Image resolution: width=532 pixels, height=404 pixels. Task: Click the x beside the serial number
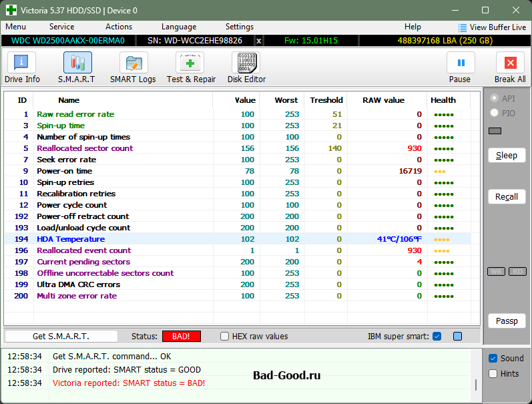pyautogui.click(x=259, y=41)
